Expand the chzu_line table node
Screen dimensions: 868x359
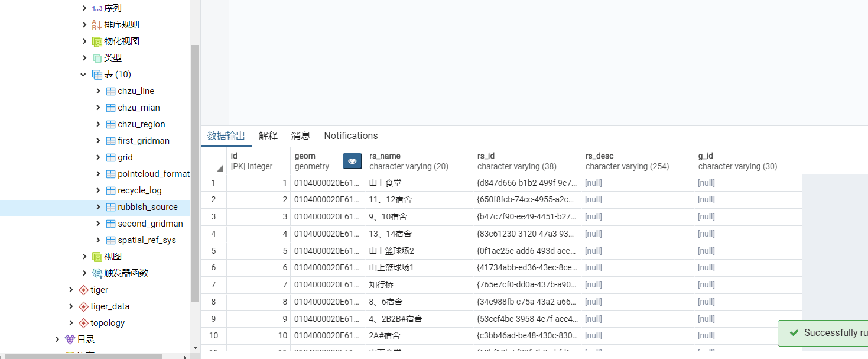coord(98,91)
